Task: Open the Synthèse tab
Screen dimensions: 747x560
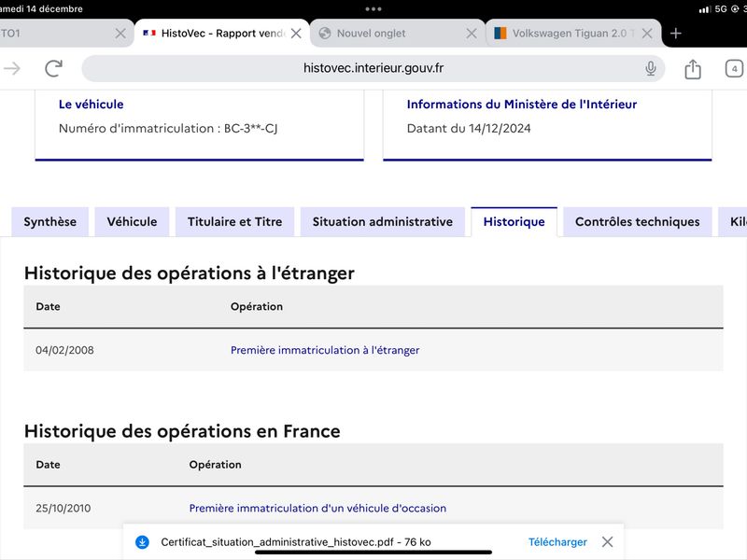Action: [x=50, y=222]
